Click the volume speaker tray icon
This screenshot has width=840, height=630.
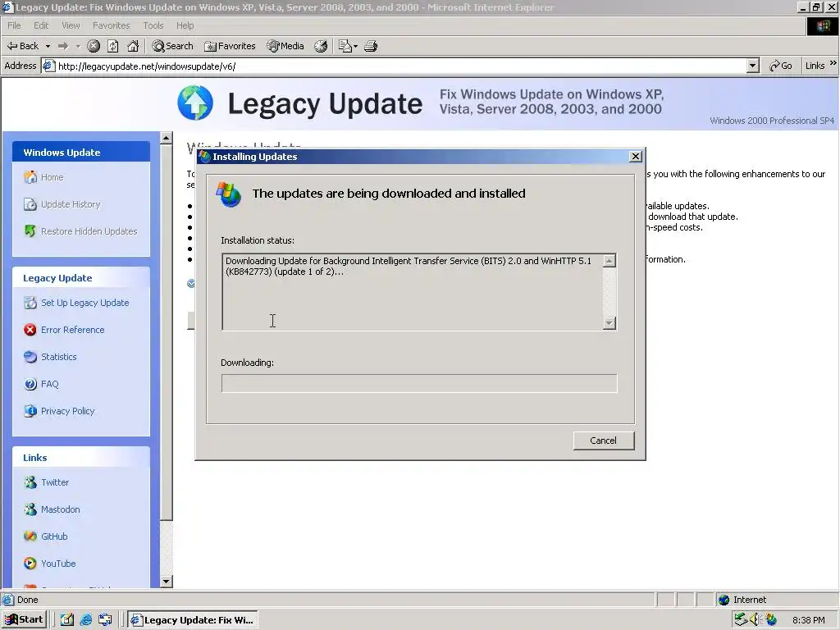pyautogui.click(x=756, y=620)
